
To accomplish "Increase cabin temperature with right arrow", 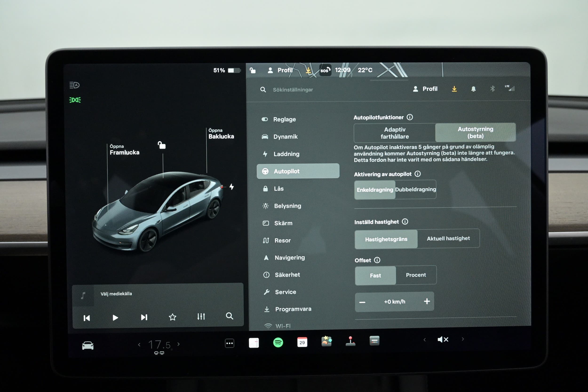I will (x=179, y=344).
